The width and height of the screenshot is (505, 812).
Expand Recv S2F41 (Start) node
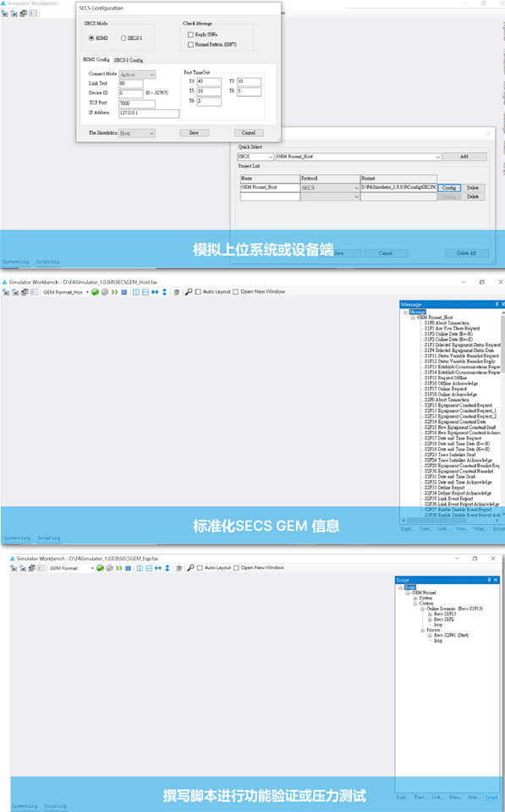[430, 635]
